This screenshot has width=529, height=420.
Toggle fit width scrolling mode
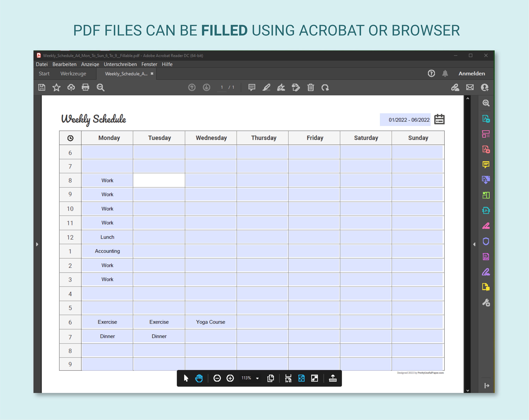coord(288,378)
